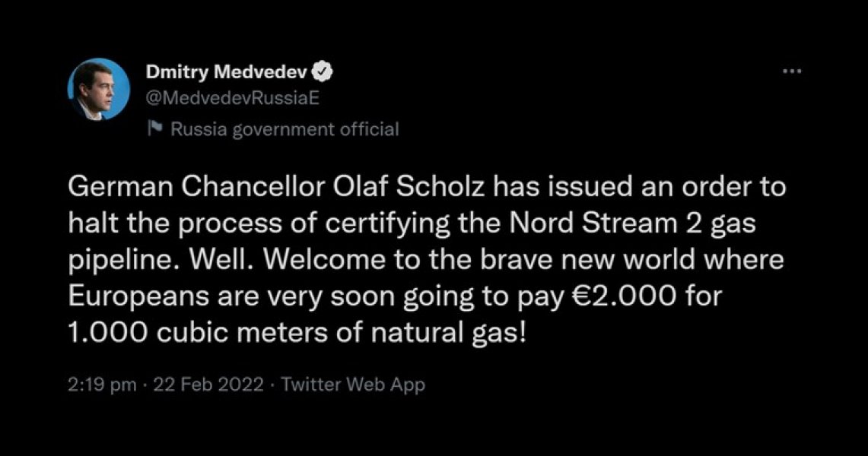The height and width of the screenshot is (456, 868).
Task: Click the blue verified badge icon
Action: (x=323, y=71)
